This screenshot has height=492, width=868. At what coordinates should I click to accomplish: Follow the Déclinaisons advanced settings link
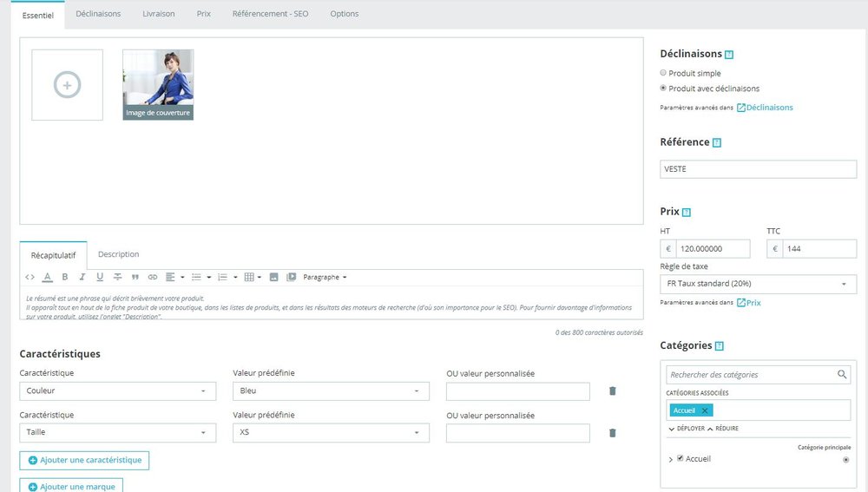[x=765, y=108]
